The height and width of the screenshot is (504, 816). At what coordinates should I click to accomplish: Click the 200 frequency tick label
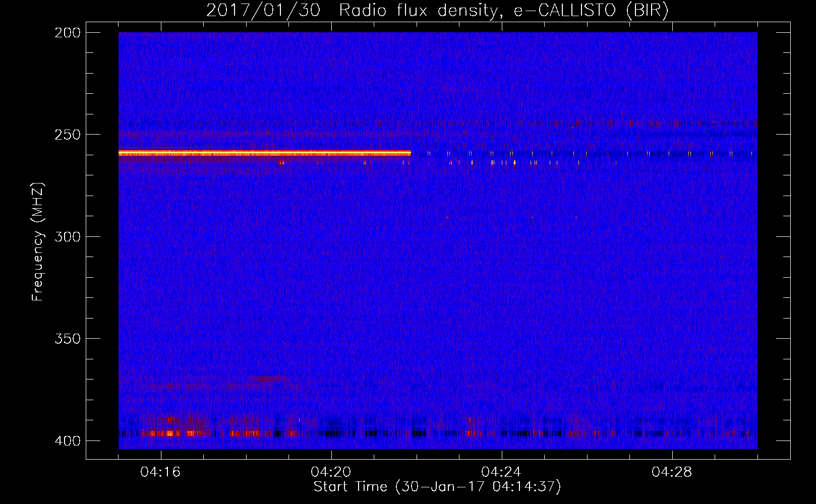coord(68,32)
